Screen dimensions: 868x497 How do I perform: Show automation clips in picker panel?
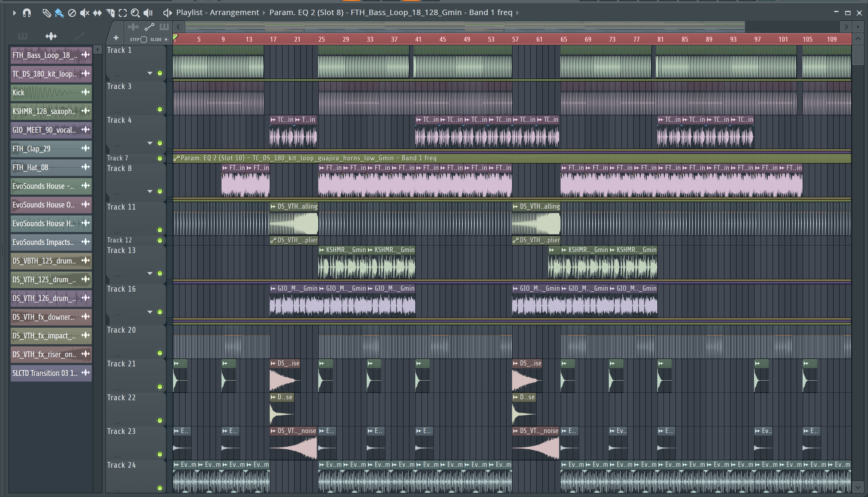(80, 36)
